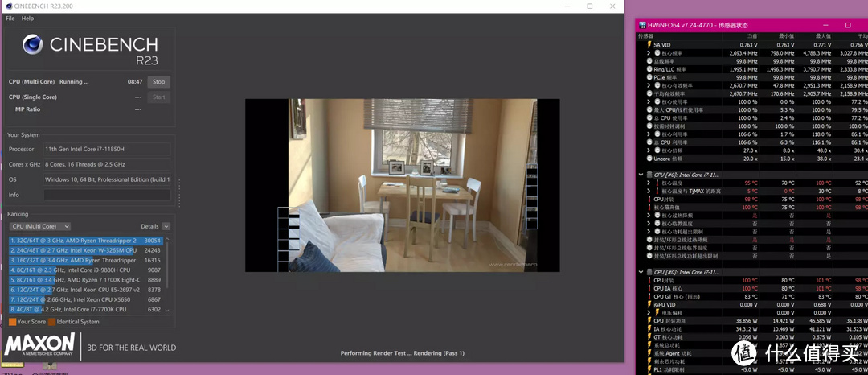Image resolution: width=868 pixels, height=375 pixels.
Task: Click the lightning icon beside iGPU VID
Action: pos(649,305)
